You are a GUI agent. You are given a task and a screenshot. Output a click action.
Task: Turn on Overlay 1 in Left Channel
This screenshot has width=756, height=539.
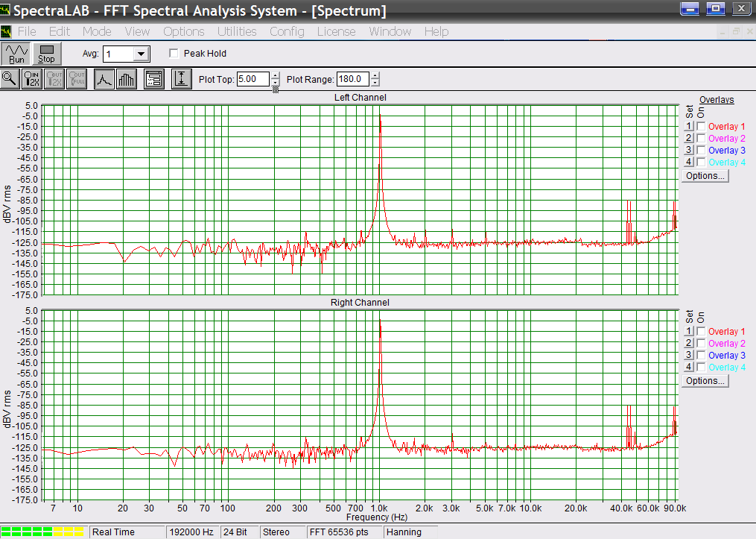(x=701, y=127)
